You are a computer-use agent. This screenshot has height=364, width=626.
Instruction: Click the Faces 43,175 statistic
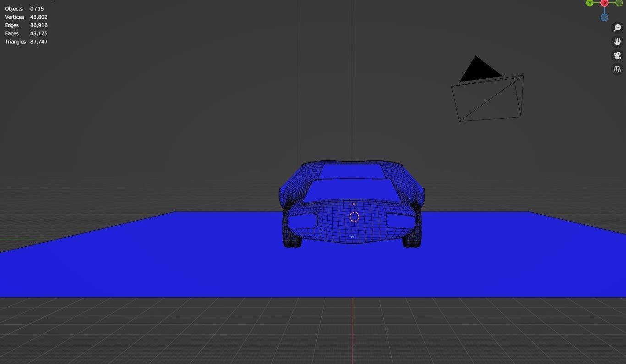coord(26,33)
